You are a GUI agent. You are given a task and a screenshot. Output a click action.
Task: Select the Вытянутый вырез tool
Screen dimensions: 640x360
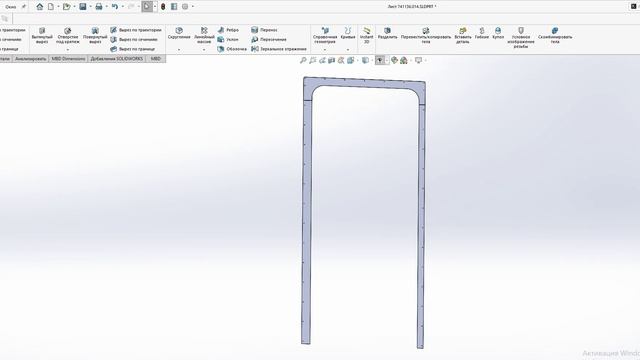point(42,36)
